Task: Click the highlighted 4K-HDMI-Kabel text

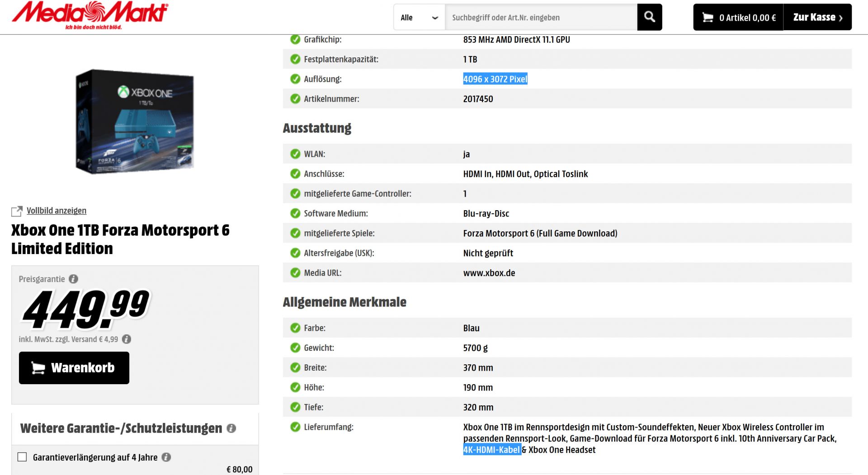Action: coord(492,450)
